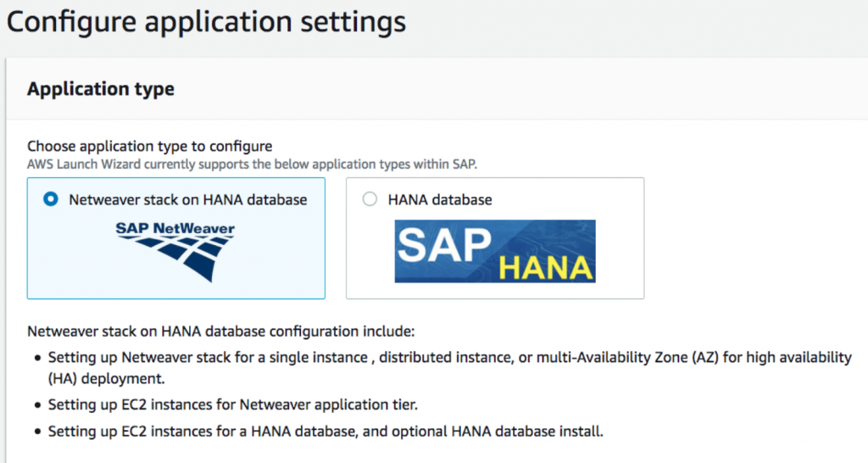
Task: Choose the "HANA database" option label
Action: pyautogui.click(x=439, y=200)
